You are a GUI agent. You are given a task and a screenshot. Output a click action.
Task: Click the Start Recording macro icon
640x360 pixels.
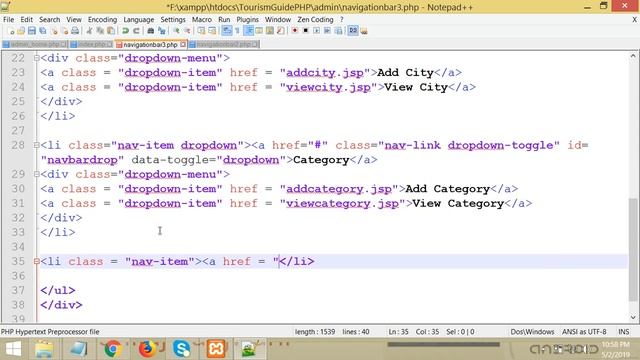pyautogui.click(x=294, y=31)
